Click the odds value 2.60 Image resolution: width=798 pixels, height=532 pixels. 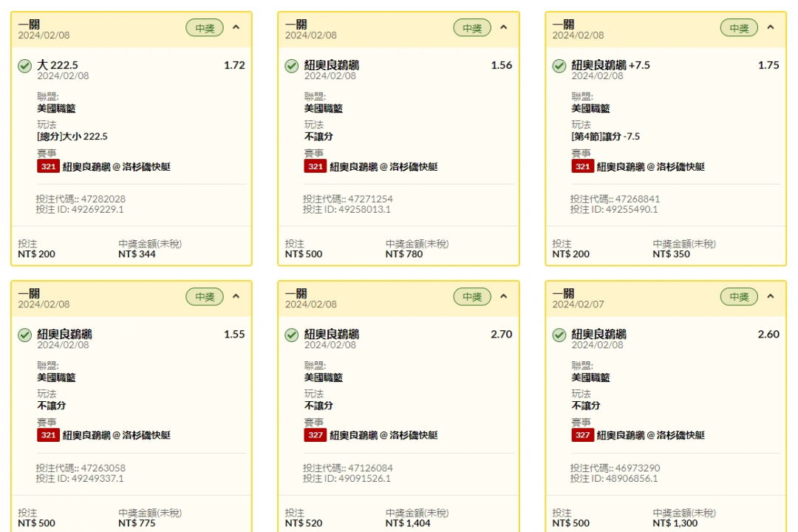pos(768,334)
